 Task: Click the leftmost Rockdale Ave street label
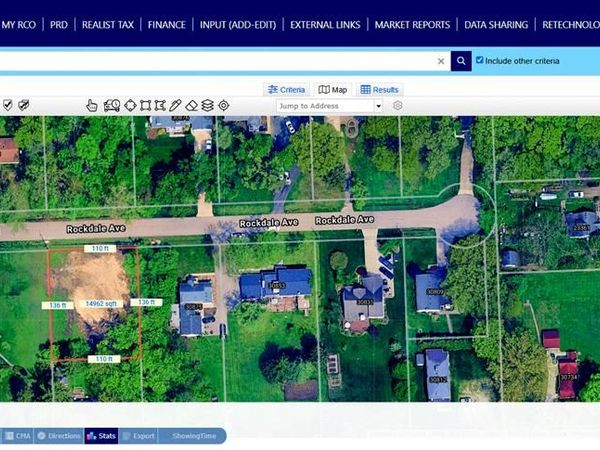point(96,229)
